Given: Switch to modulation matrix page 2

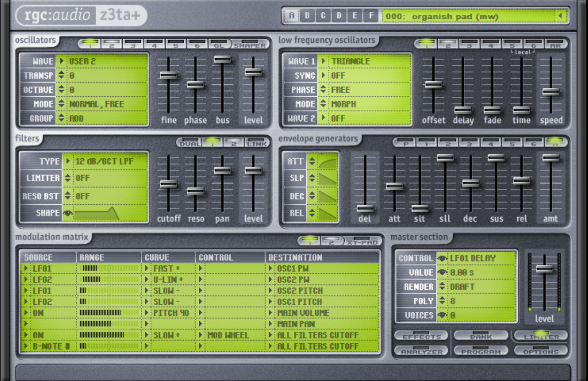Looking at the screenshot, I should tap(331, 241).
